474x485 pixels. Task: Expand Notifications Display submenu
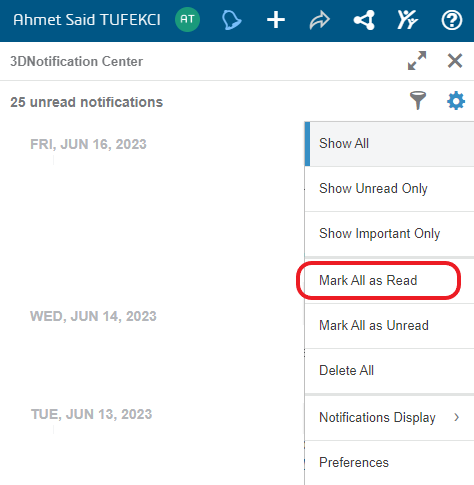click(x=389, y=418)
